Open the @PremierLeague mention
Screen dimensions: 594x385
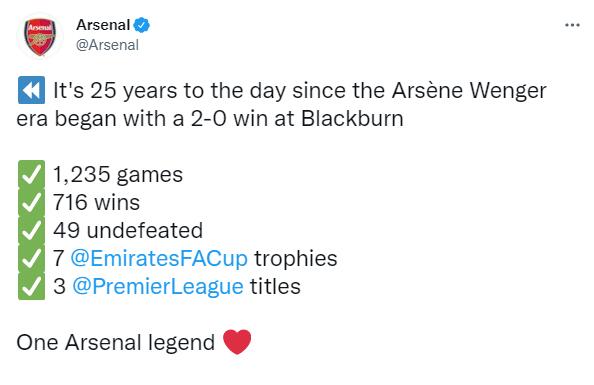[158, 287]
